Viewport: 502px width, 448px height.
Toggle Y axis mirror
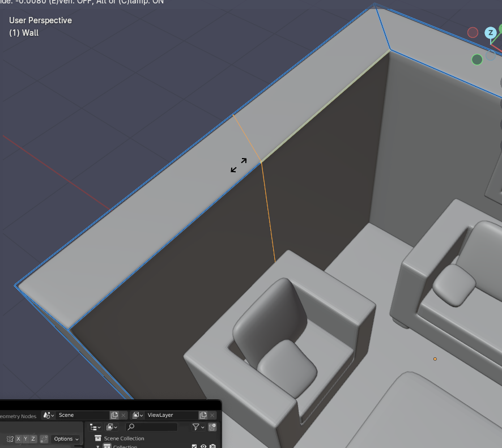26,439
